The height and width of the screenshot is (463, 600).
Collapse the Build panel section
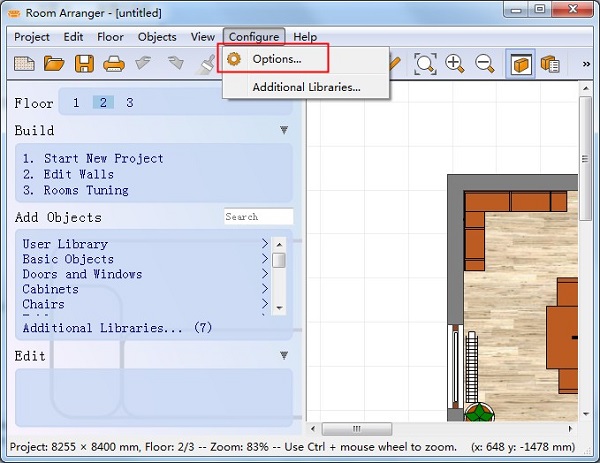[284, 131]
